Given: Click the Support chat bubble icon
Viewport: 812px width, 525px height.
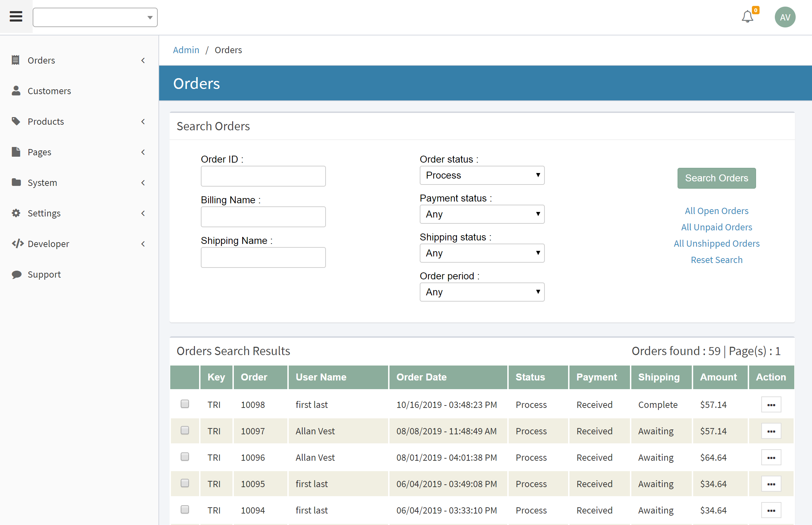Looking at the screenshot, I should pyautogui.click(x=16, y=274).
